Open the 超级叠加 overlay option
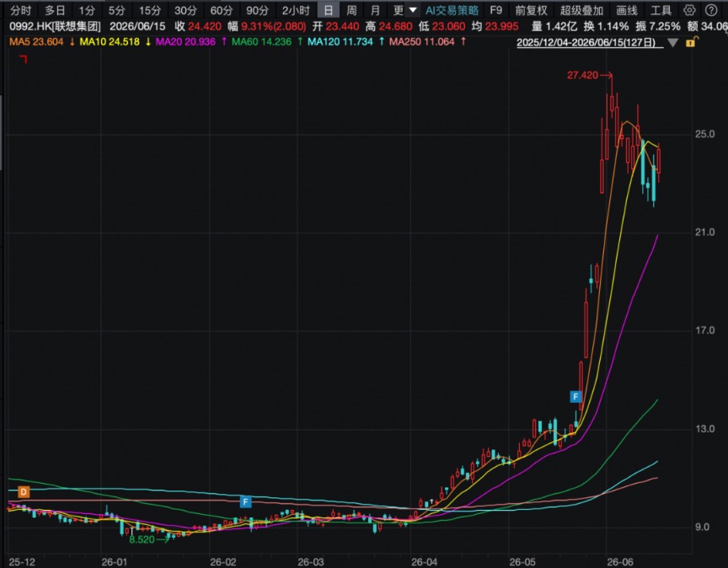This screenshot has width=728, height=568. pos(581,10)
